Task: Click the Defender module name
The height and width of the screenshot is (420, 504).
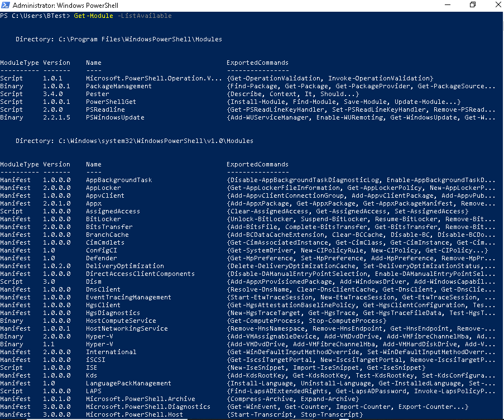Action: point(101,258)
